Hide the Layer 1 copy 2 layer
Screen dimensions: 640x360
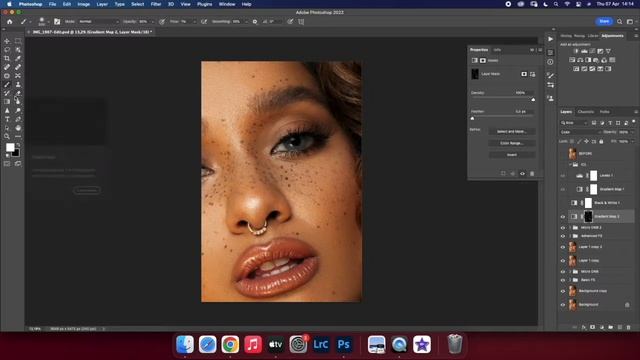pos(563,247)
